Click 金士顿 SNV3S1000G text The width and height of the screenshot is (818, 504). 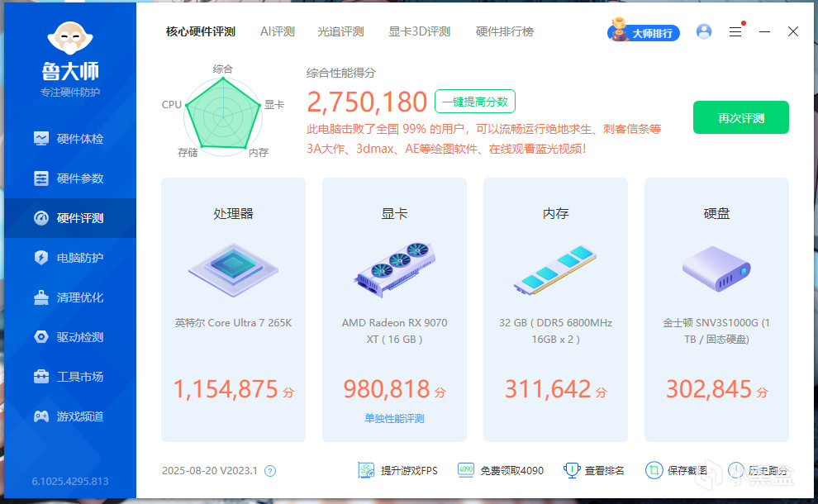coord(716,330)
